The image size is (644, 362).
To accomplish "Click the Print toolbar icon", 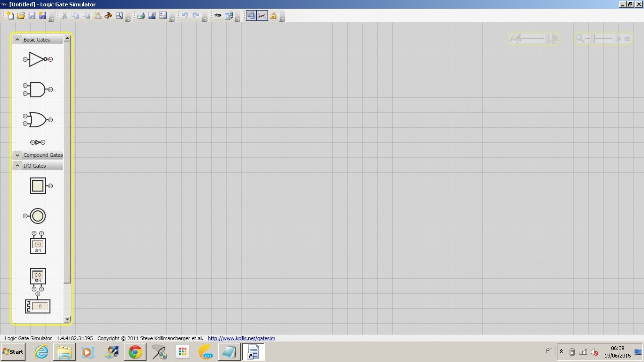I will click(x=141, y=16).
